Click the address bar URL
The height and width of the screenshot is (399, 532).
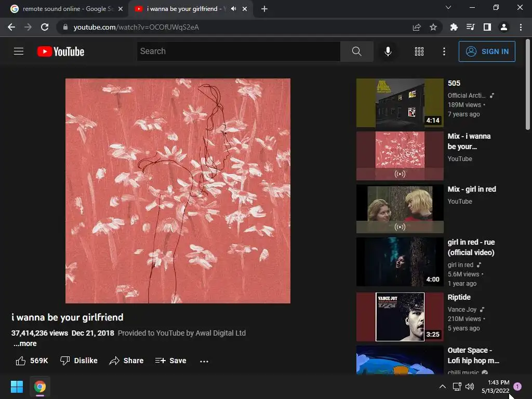(136, 27)
